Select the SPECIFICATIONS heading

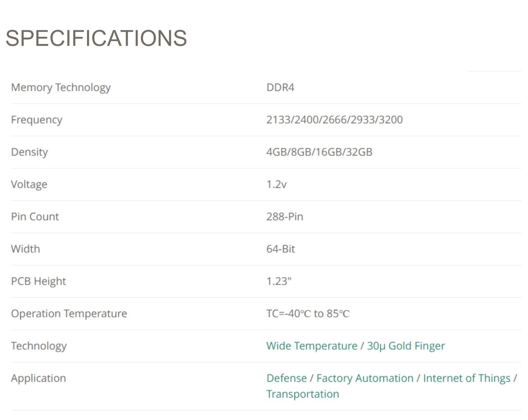(96, 38)
